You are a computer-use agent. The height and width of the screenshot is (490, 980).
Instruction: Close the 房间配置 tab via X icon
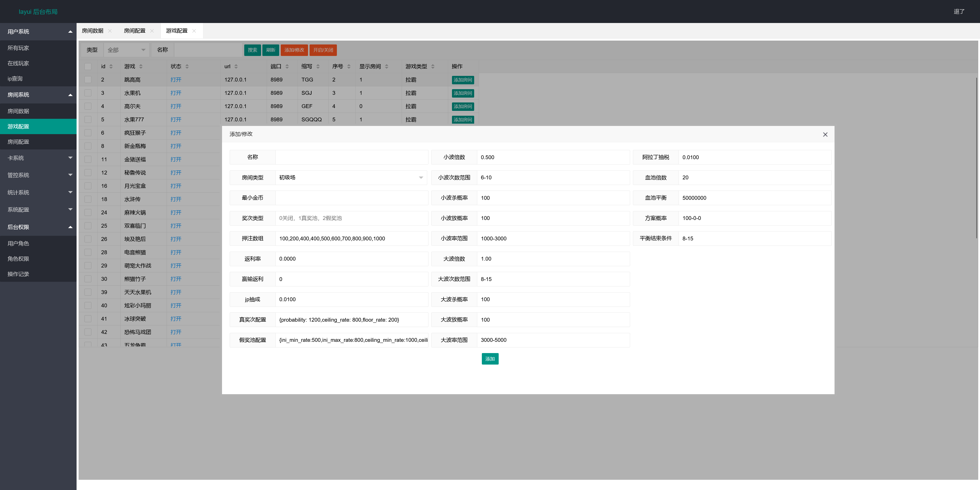pyautogui.click(x=152, y=31)
